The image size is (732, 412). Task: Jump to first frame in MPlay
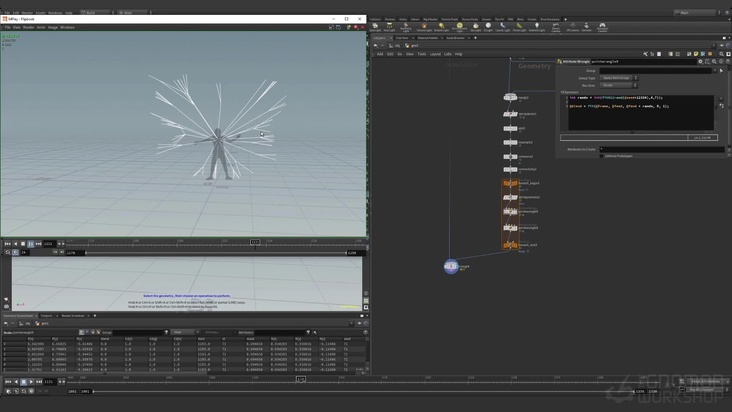click(x=7, y=244)
